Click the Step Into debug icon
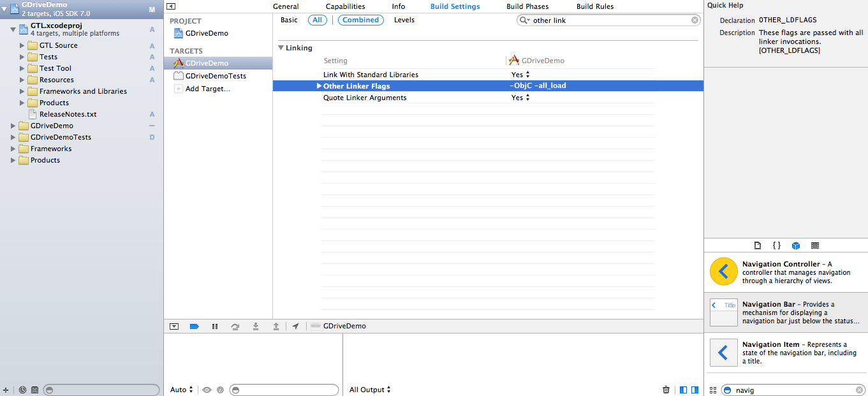The width and height of the screenshot is (868, 396). pyautogui.click(x=256, y=326)
